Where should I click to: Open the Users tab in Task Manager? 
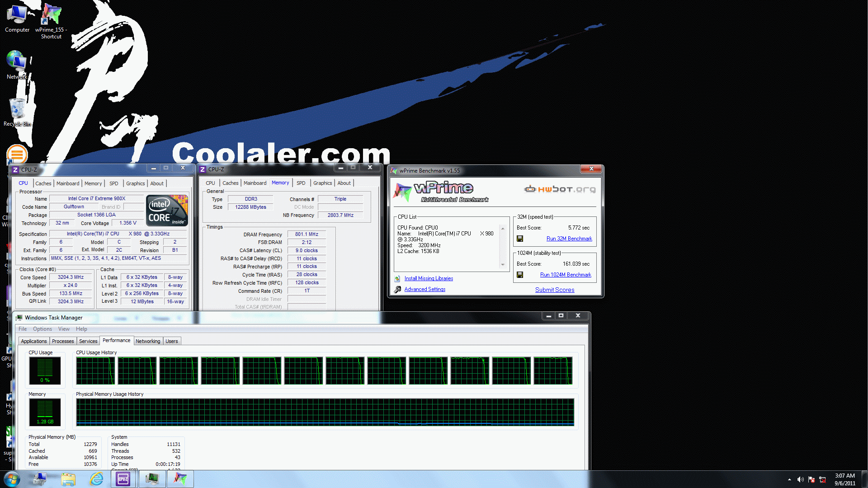click(x=172, y=341)
